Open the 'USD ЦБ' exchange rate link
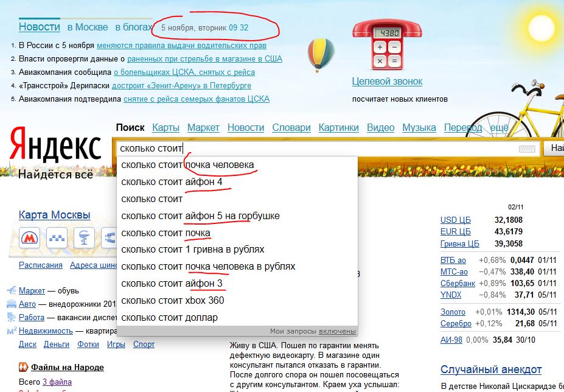This screenshot has height=392, width=564. point(456,220)
